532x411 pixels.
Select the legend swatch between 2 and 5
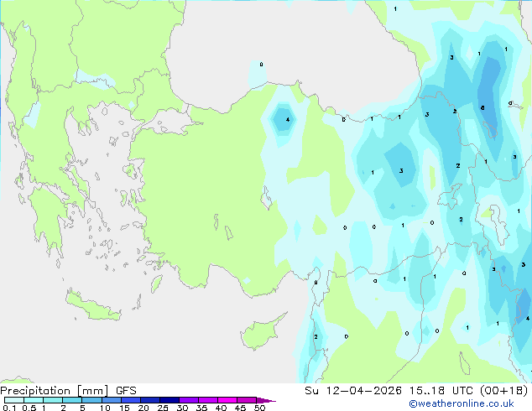click(x=72, y=400)
